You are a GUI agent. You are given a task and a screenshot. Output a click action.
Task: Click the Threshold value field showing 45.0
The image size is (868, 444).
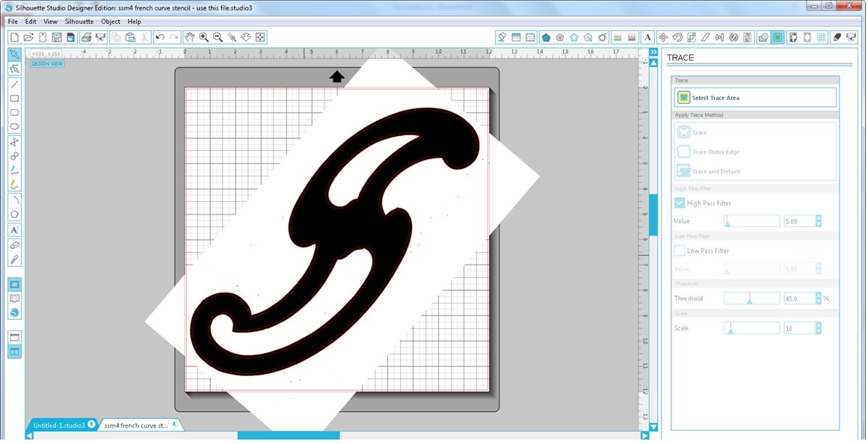point(799,298)
